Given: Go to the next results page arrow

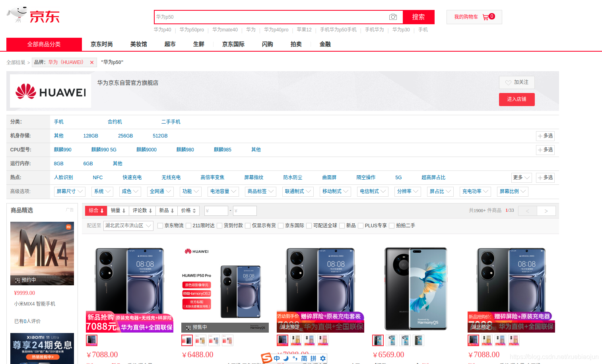Looking at the screenshot, I should pos(546,211).
